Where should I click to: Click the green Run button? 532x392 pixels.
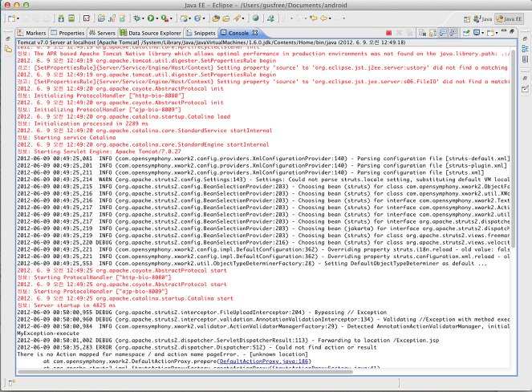coord(151,18)
